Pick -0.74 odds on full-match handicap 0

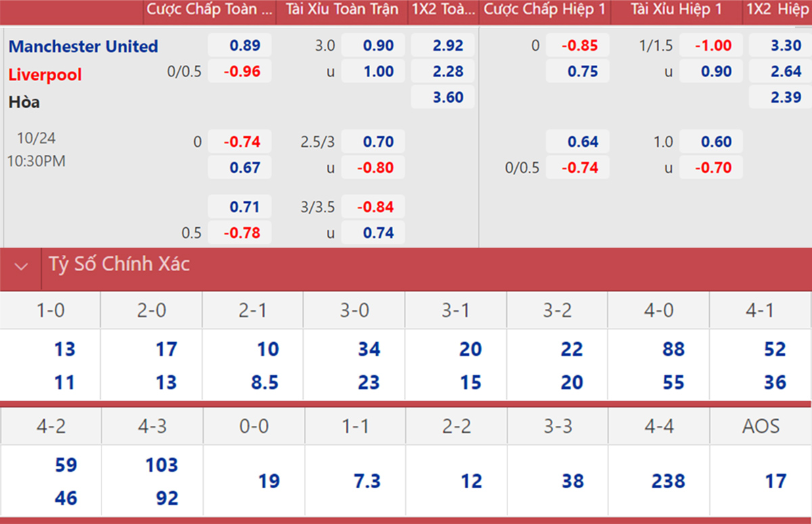(240, 142)
